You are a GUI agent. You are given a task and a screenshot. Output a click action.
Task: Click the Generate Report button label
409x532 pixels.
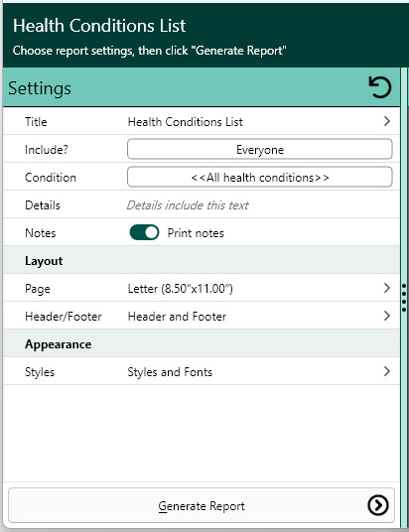point(202,506)
